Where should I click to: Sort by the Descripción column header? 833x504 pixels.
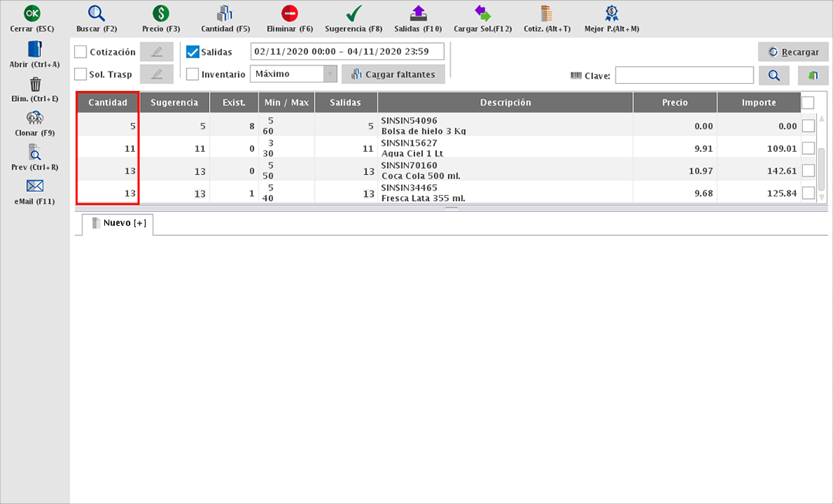[505, 102]
